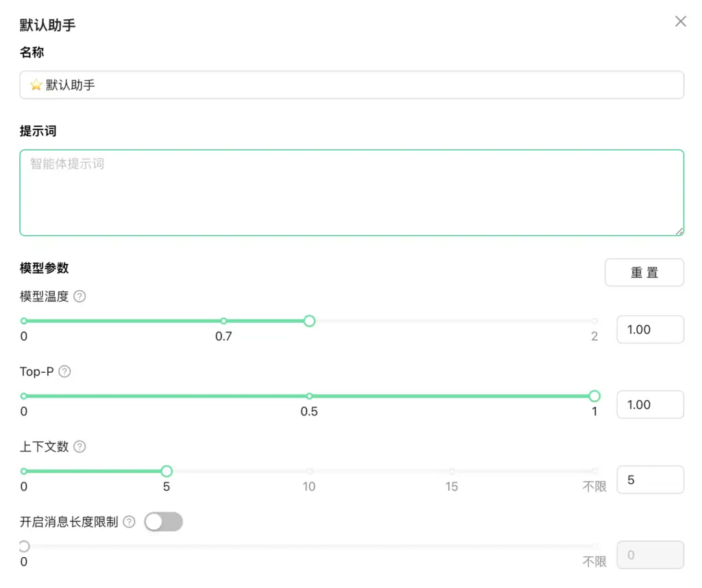Click the 0.7 midpoint of the temperature slider
Viewport: 702px width, 588px height.
[x=223, y=320]
